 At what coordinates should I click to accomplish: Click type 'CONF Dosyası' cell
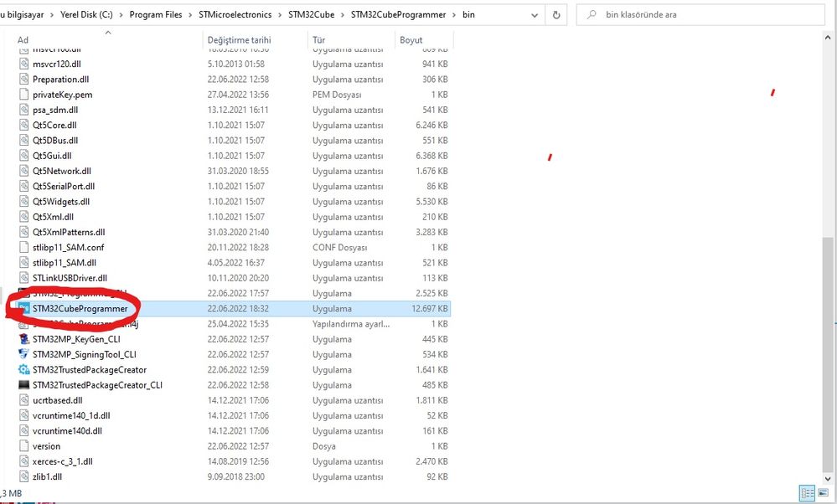pos(339,248)
